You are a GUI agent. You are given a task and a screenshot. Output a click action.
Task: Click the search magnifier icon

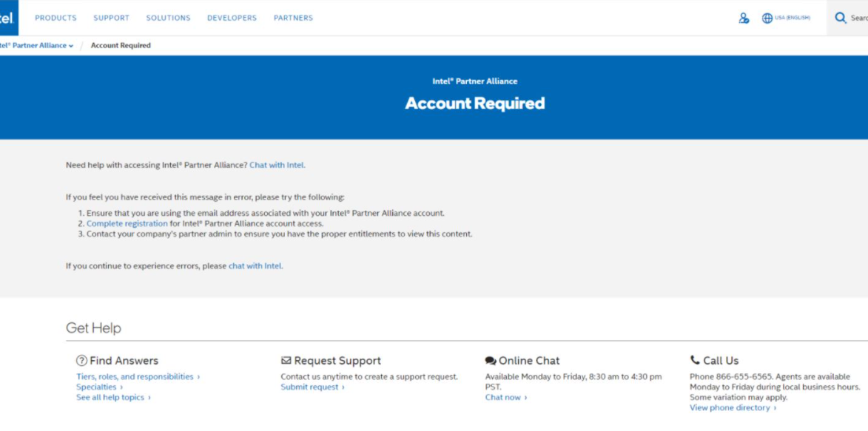tap(841, 18)
